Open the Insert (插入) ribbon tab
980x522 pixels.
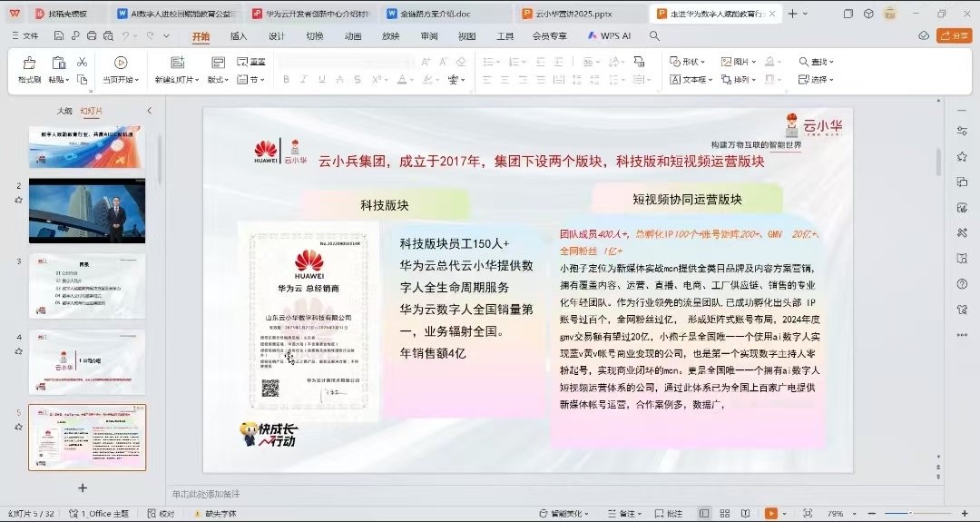(239, 36)
